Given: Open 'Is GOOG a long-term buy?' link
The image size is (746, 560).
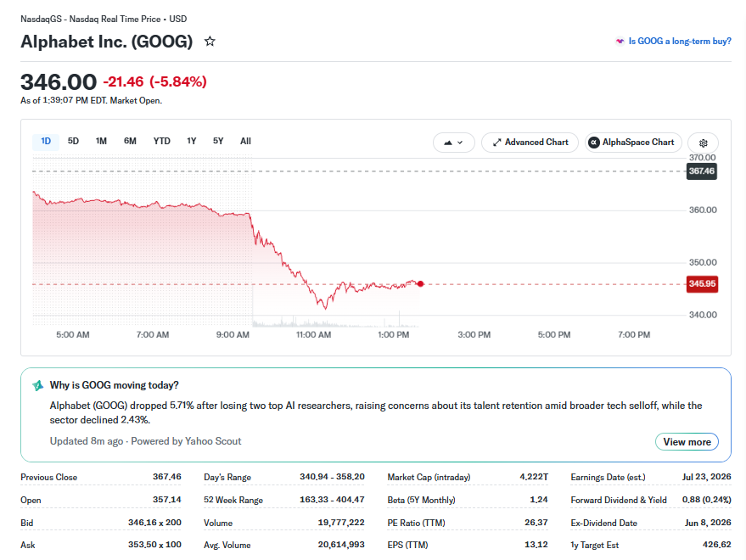Looking at the screenshot, I should [680, 42].
